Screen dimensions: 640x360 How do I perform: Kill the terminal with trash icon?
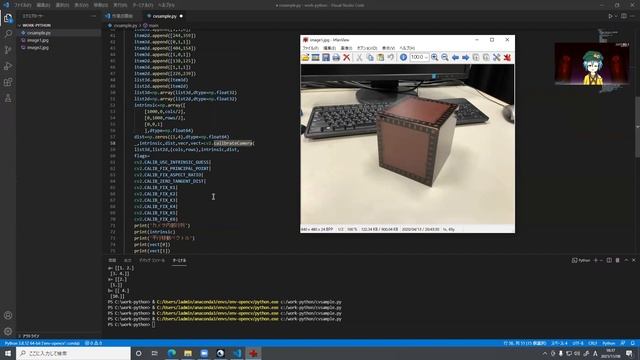[618, 260]
